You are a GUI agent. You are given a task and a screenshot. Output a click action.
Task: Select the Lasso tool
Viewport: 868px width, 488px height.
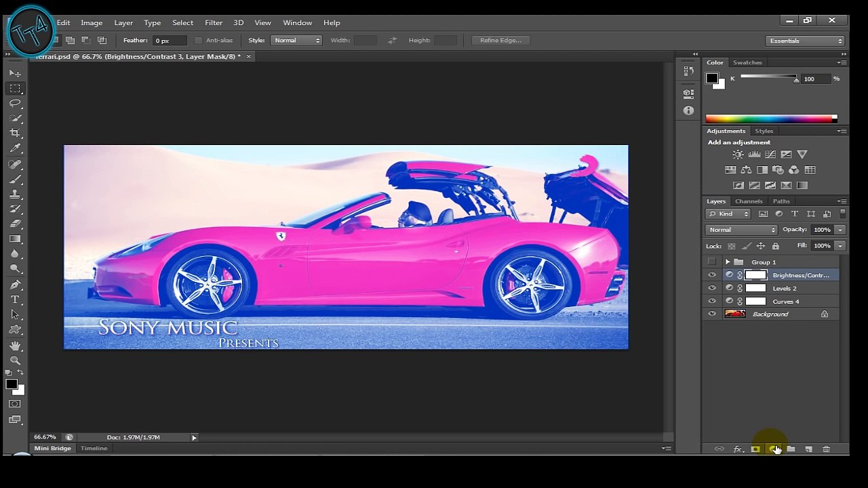click(x=15, y=103)
